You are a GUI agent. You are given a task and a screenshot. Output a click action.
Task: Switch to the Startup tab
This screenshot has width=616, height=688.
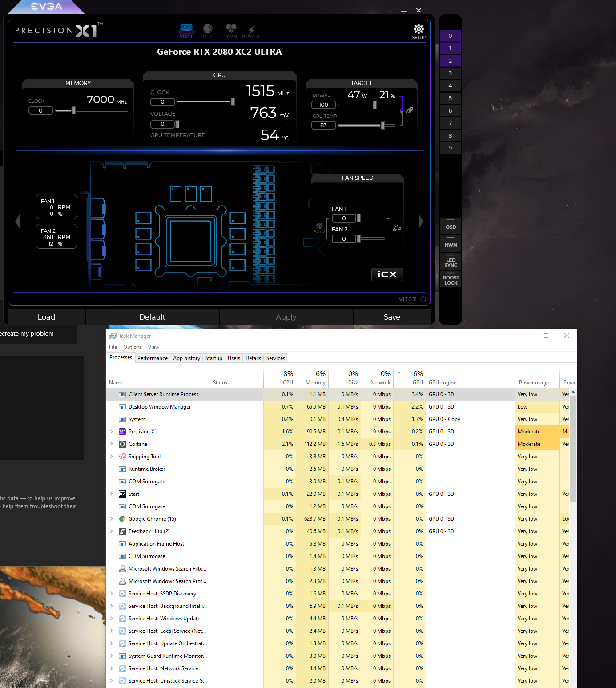pyautogui.click(x=214, y=358)
